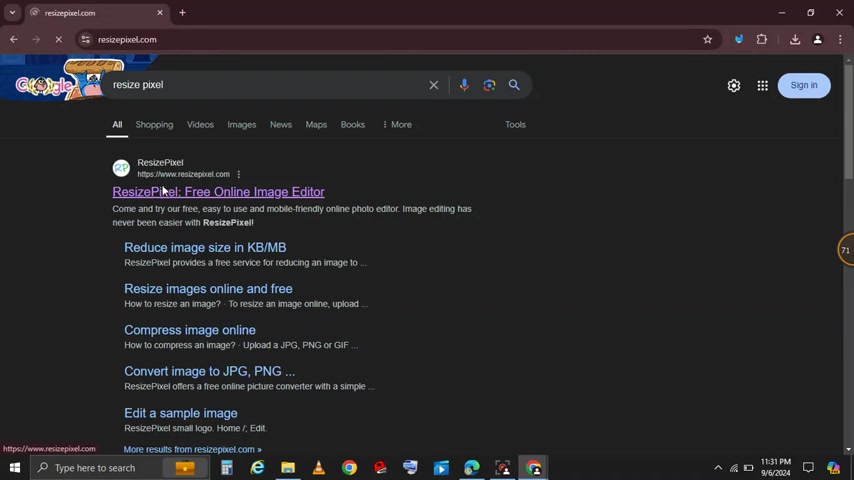Open Google quick settings gear

coord(734,86)
